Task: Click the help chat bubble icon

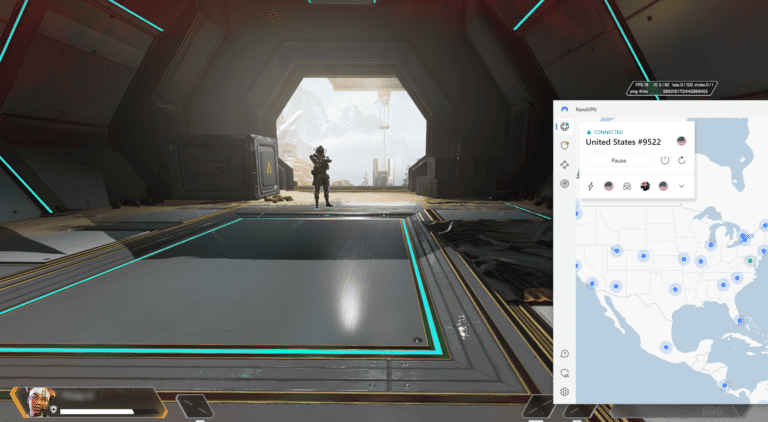Action: pyautogui.click(x=565, y=354)
